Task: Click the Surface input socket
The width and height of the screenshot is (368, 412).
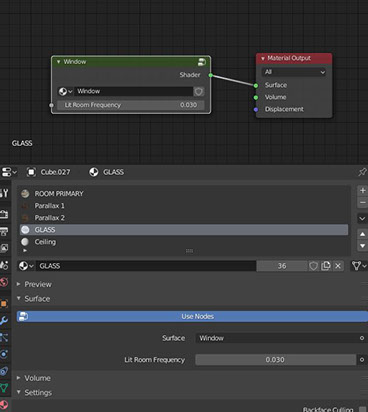Action: [256, 86]
